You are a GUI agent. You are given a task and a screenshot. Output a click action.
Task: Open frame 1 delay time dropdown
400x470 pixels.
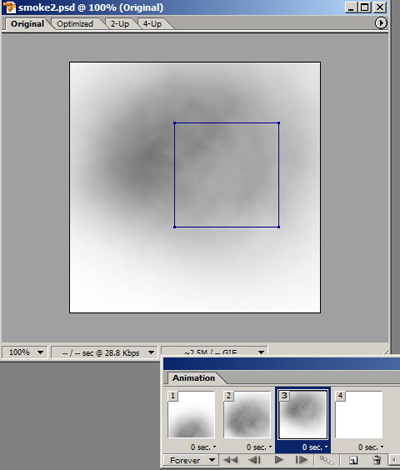(x=203, y=447)
